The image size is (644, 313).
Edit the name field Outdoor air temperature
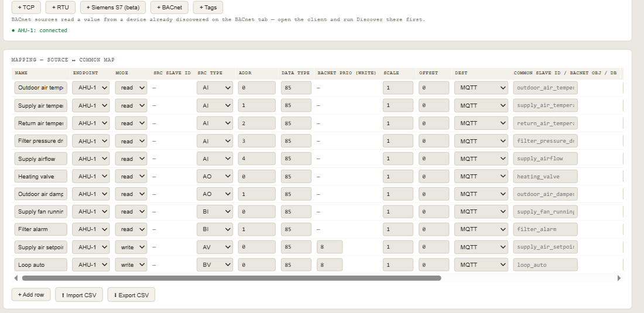pos(40,88)
